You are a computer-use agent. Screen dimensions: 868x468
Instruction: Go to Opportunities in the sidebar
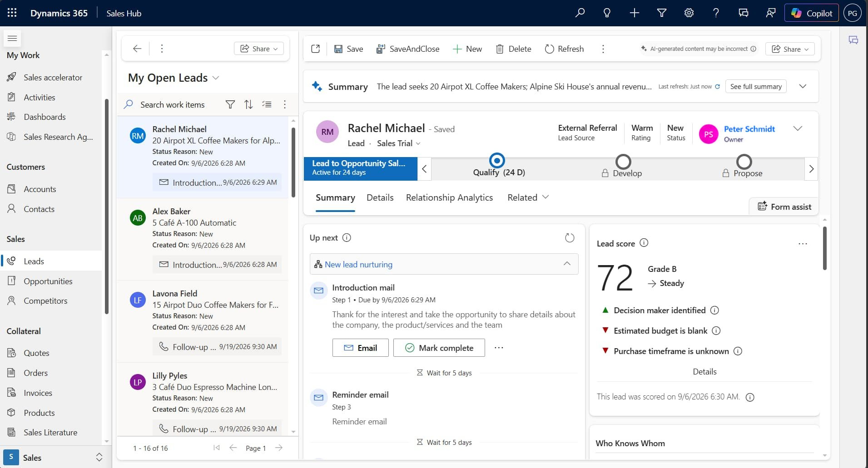[48, 281]
